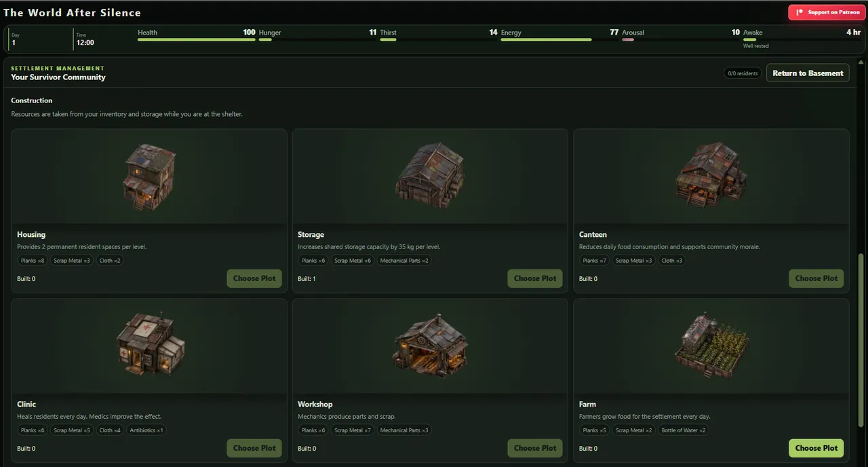Click the 0/0 residents badge
The height and width of the screenshot is (467, 868).
743,73
